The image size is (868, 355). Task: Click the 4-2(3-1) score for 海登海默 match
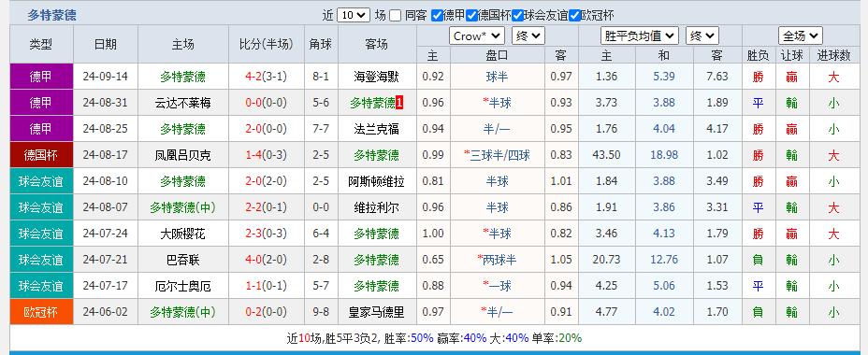click(267, 77)
